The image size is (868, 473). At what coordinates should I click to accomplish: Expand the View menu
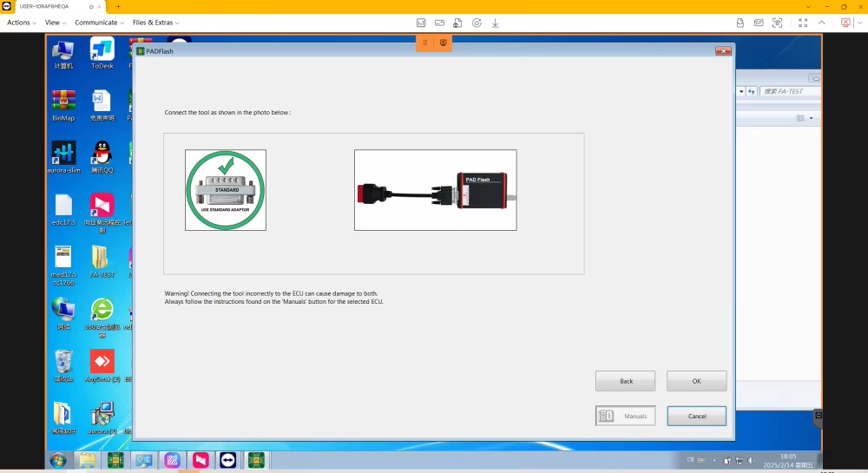tap(56, 23)
